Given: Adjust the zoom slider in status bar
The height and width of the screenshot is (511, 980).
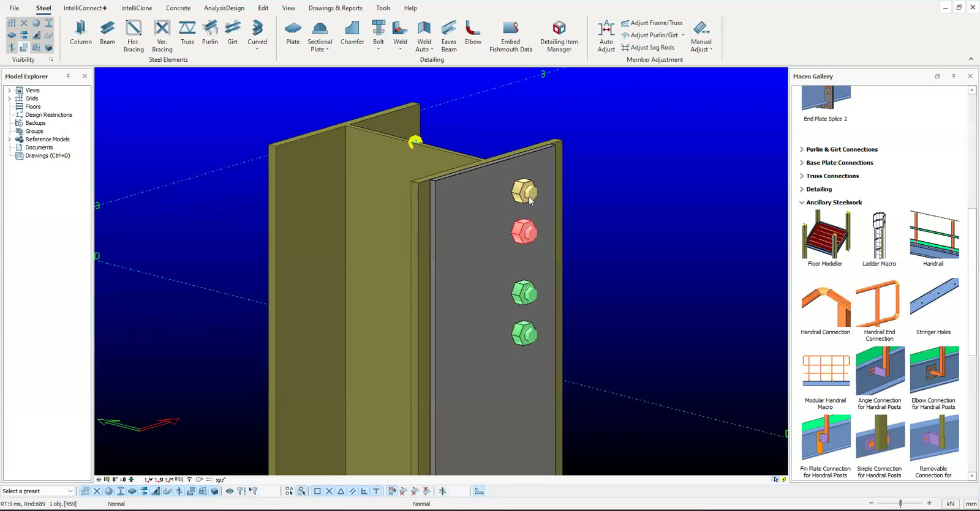Looking at the screenshot, I should [900, 503].
